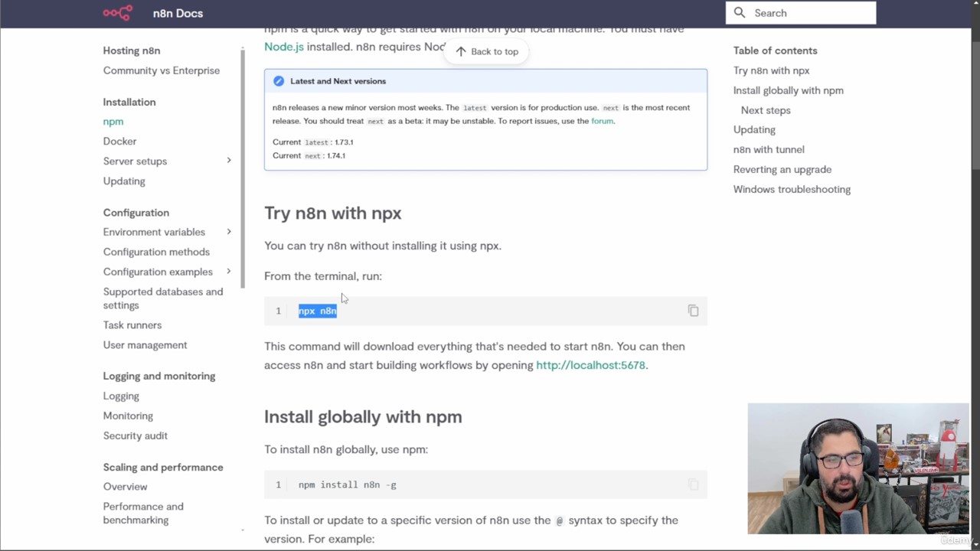This screenshot has width=980, height=551.
Task: Click the n8n logo icon in header
Action: [x=118, y=13]
